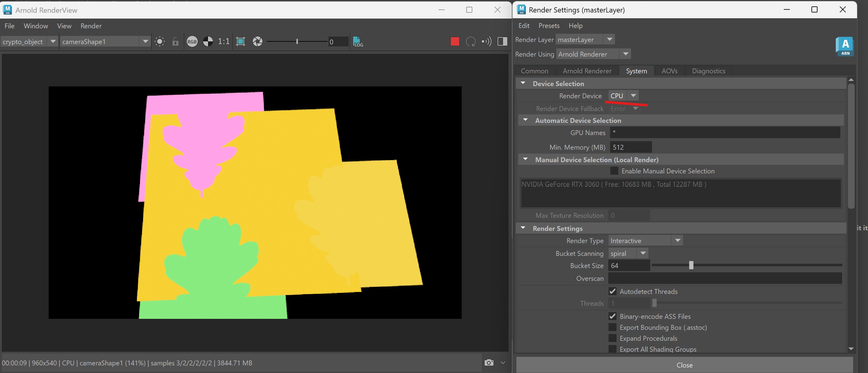Click the RGB channel display icon

coord(192,41)
